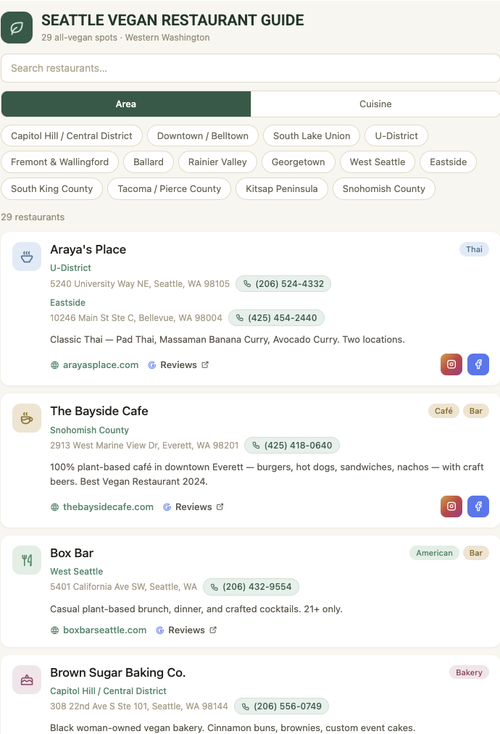The image size is (500, 734).
Task: Select the South Lake Union filter
Action: (312, 136)
